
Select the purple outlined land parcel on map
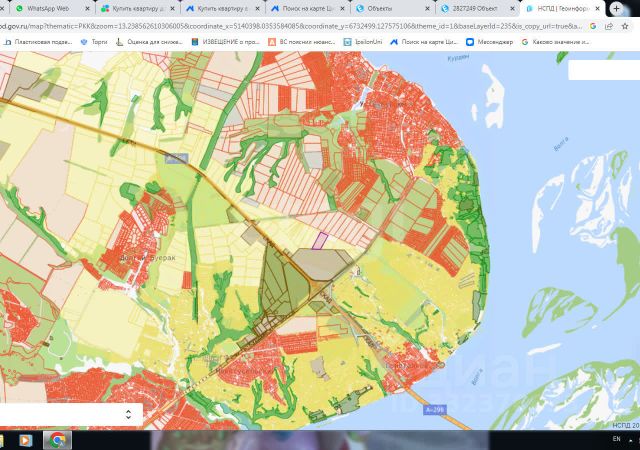pos(320,241)
